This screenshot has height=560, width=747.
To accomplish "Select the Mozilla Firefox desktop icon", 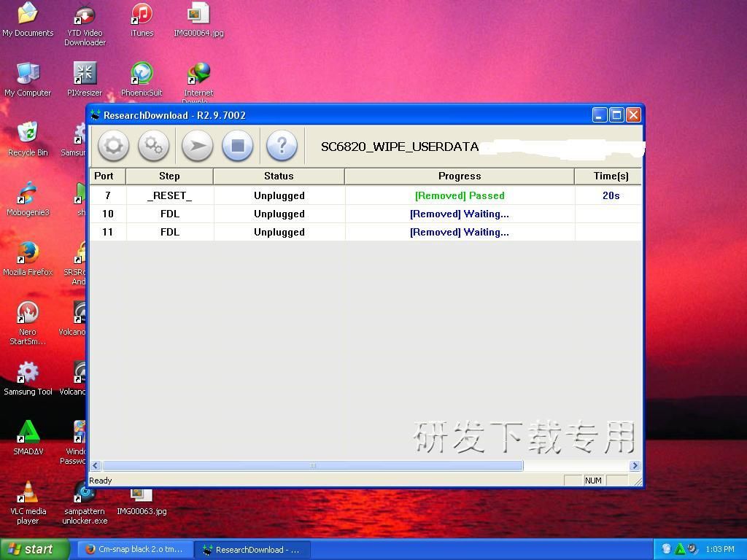I will pyautogui.click(x=28, y=254).
